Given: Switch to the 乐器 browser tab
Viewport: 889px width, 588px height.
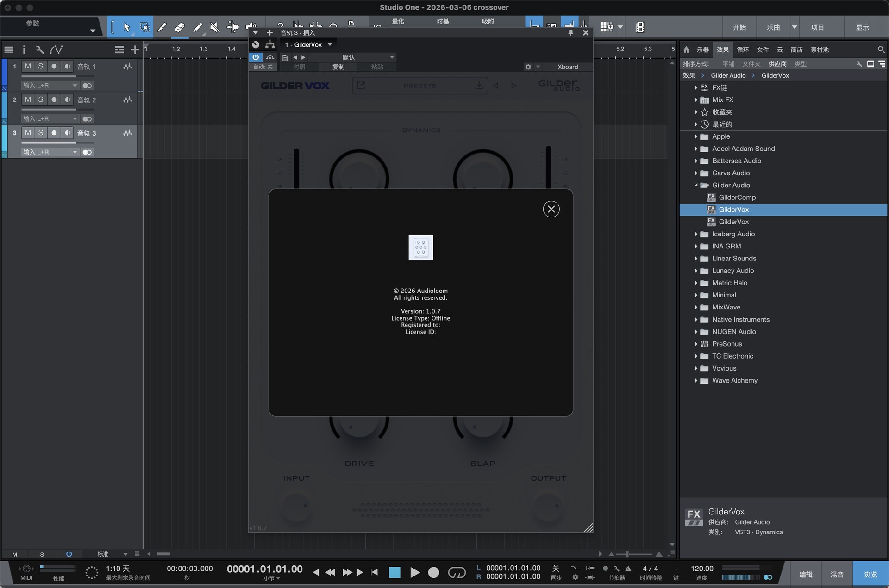Looking at the screenshot, I should [x=702, y=50].
